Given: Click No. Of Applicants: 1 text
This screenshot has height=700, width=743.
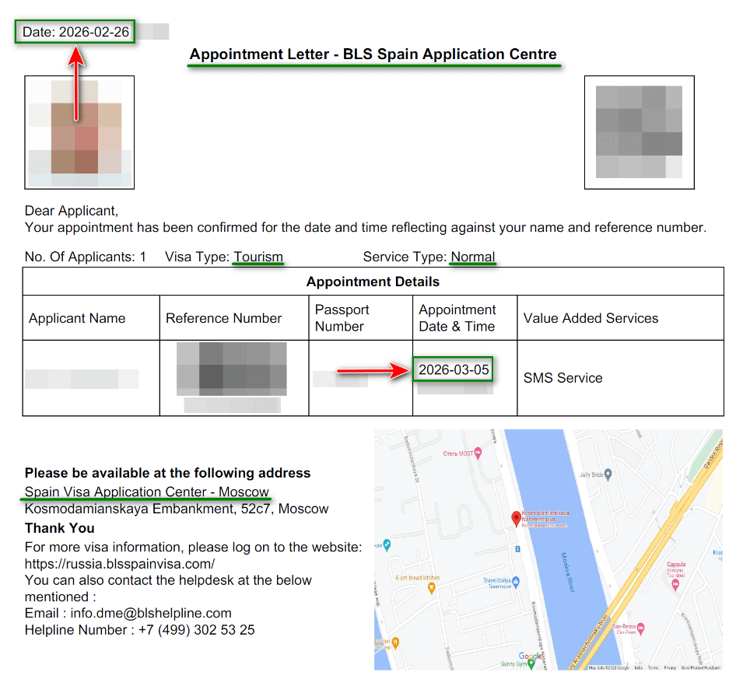Looking at the screenshot, I should pos(86,257).
